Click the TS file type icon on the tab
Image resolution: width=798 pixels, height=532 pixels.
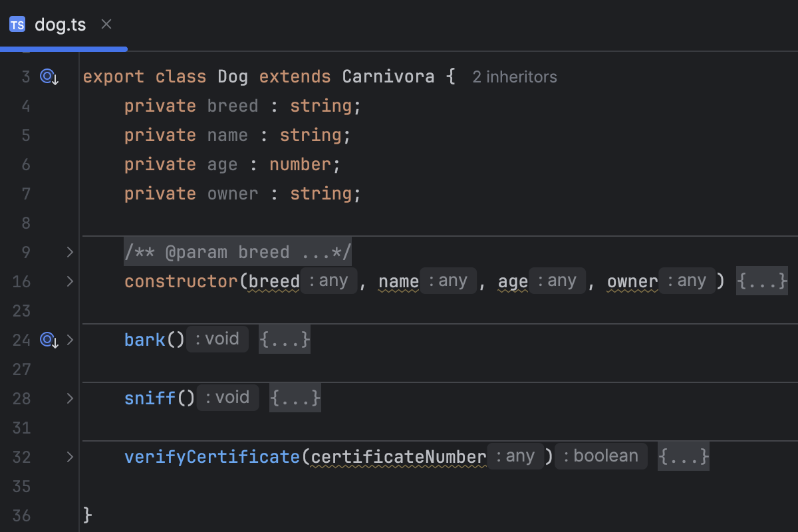coord(17,24)
